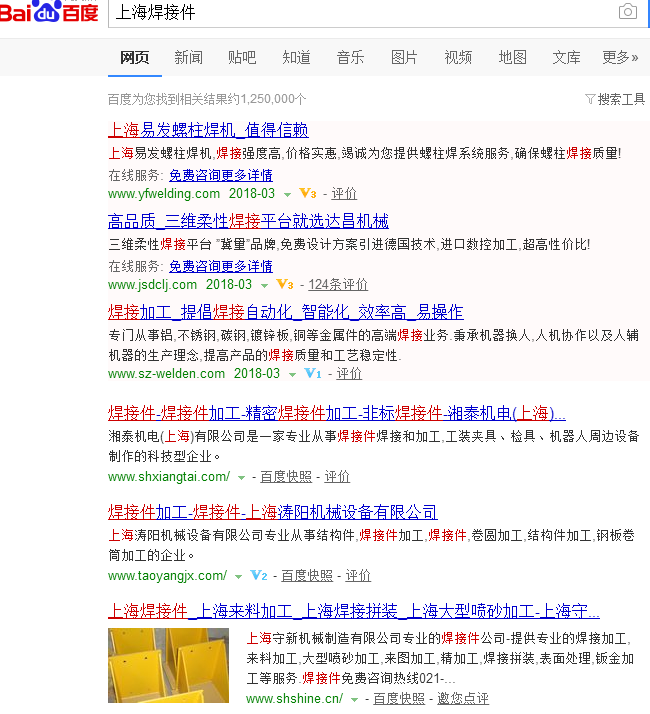Open result 上海易发螺柱焊机_值得信赖
This screenshot has height=714, width=650.
click(208, 130)
